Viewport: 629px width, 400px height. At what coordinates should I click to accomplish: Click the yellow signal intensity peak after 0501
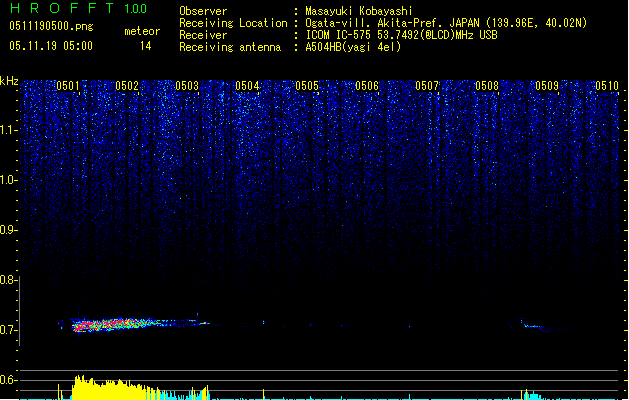[108, 388]
